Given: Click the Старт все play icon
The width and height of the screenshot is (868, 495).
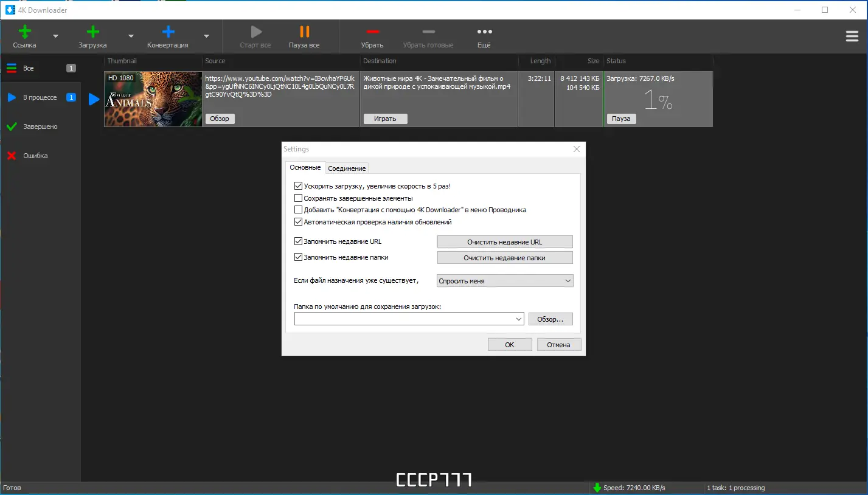Looking at the screenshot, I should [256, 32].
